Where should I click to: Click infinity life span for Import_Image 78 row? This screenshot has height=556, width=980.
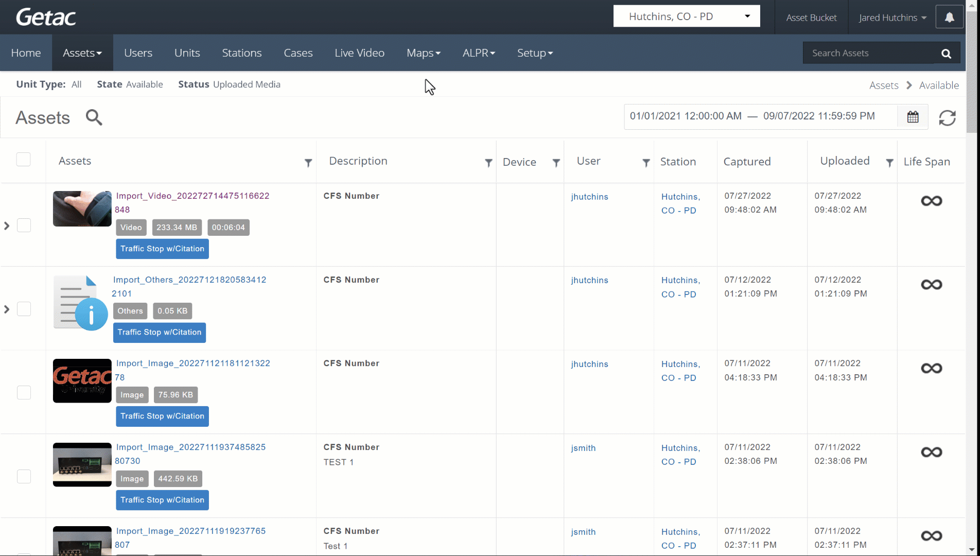[931, 369]
